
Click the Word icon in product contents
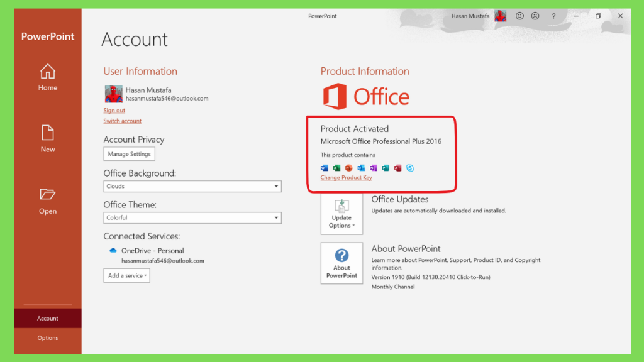pos(325,168)
